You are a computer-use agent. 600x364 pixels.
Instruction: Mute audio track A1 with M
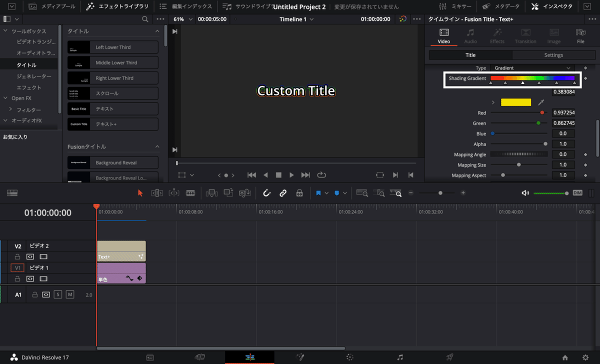(70, 294)
